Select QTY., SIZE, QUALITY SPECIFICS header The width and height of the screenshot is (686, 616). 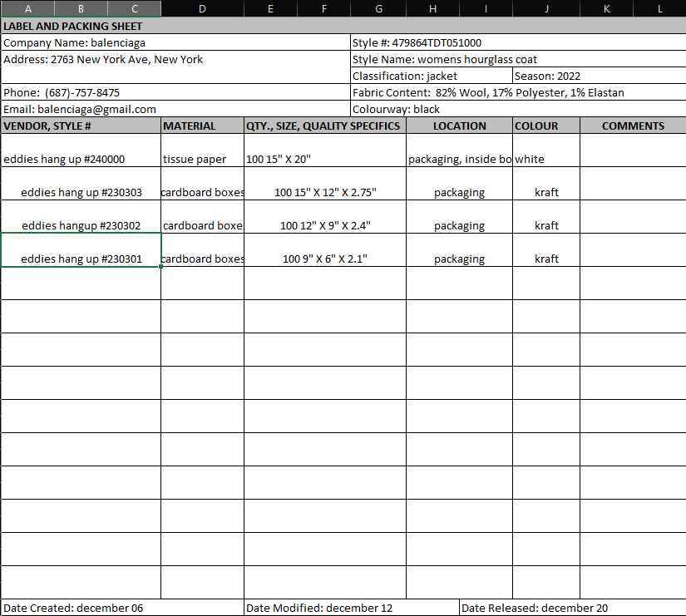tap(325, 126)
